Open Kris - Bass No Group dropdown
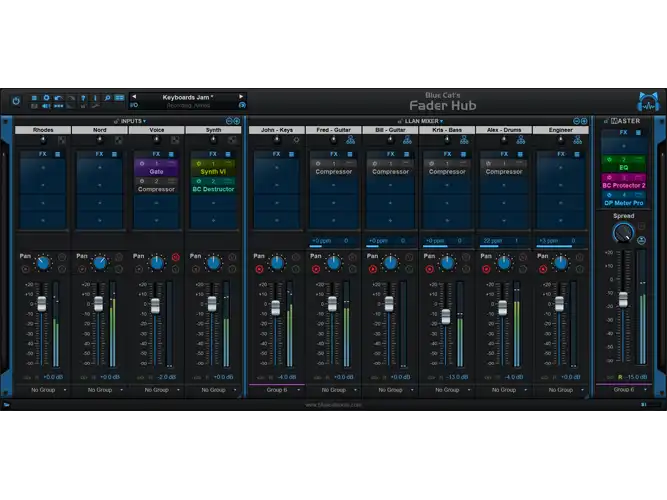The image size is (667, 500). pos(447,390)
